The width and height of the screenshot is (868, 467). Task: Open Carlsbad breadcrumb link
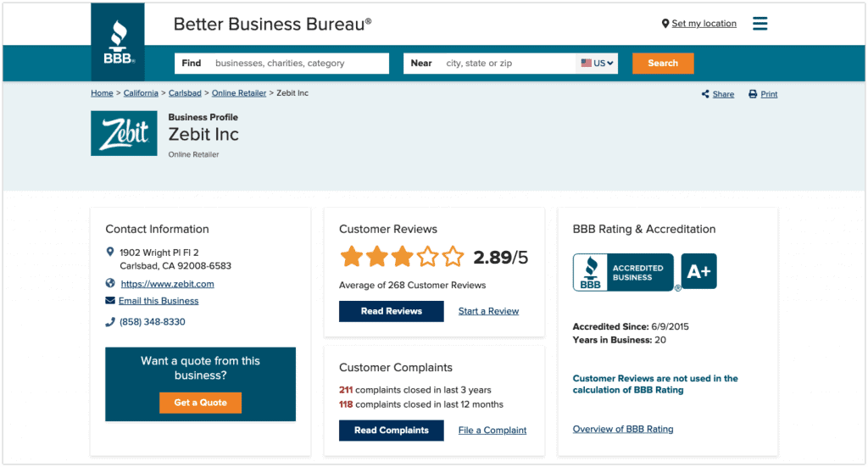tap(185, 93)
